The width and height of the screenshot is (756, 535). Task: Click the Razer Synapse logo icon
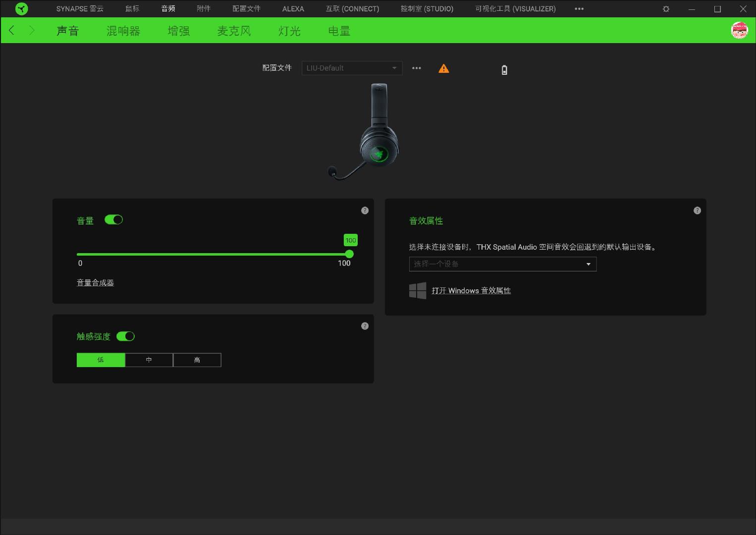tap(21, 9)
